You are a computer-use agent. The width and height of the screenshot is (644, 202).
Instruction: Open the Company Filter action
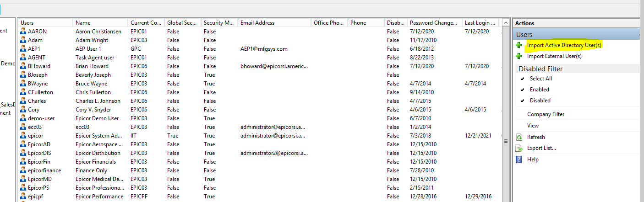546,114
